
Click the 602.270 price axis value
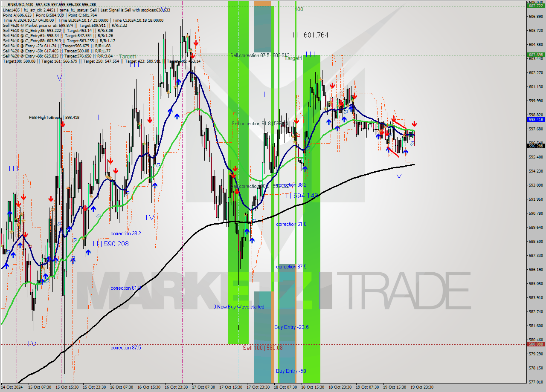(536, 73)
